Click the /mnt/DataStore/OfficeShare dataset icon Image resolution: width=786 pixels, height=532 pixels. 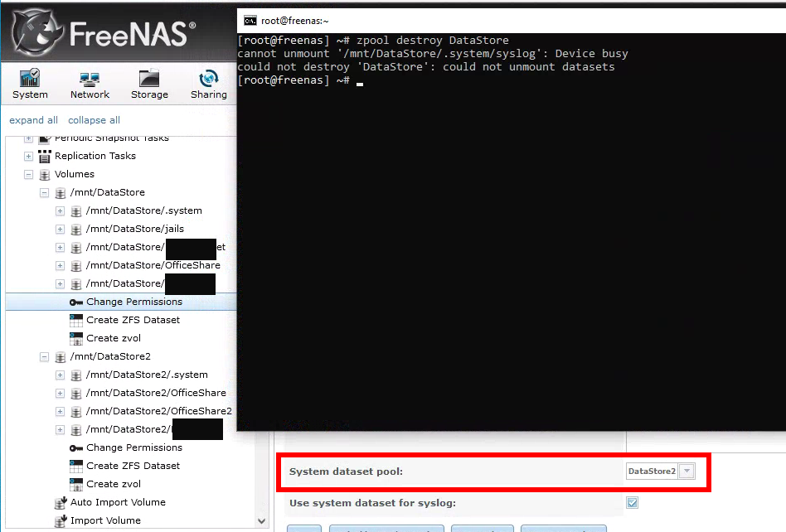(76, 266)
